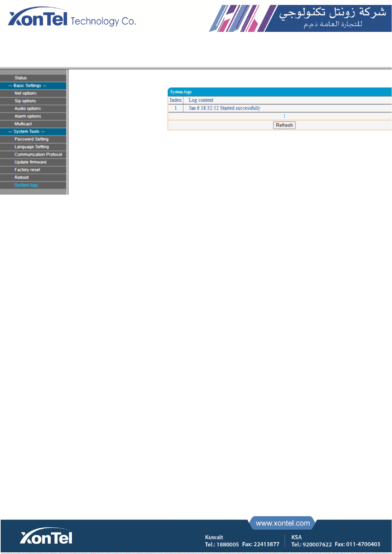Viewport: 392px width, 554px height.
Task: Open Audio options settings
Action: (33, 108)
